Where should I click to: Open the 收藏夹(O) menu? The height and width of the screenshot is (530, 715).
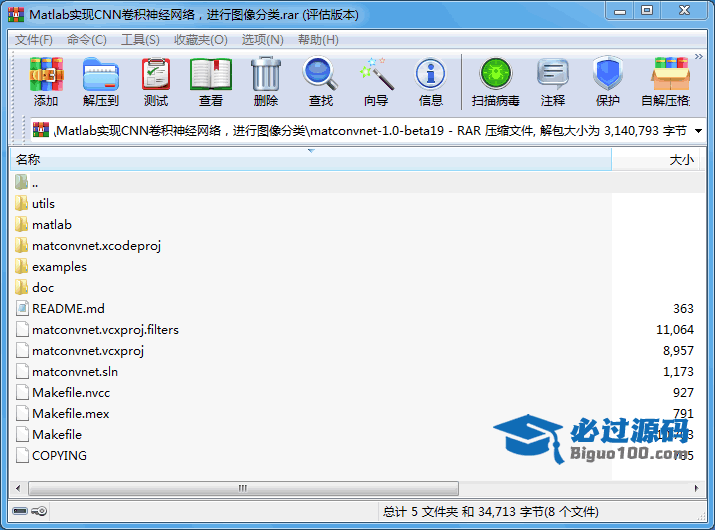201,40
